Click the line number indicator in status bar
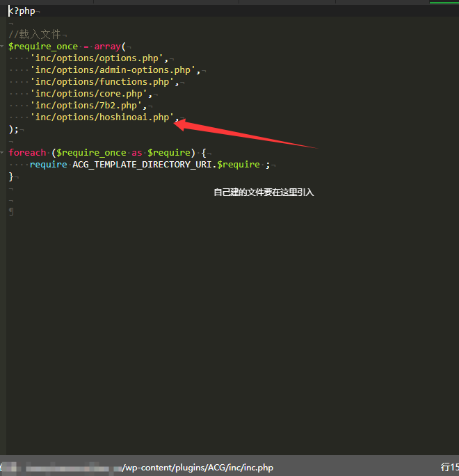 point(449,468)
